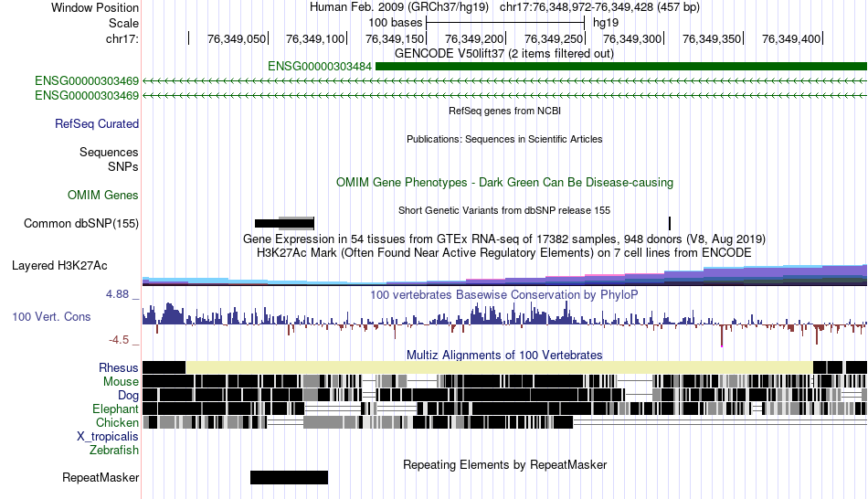
Task: Click the OMIM Gene Phenotypes track title
Action: [505, 182]
